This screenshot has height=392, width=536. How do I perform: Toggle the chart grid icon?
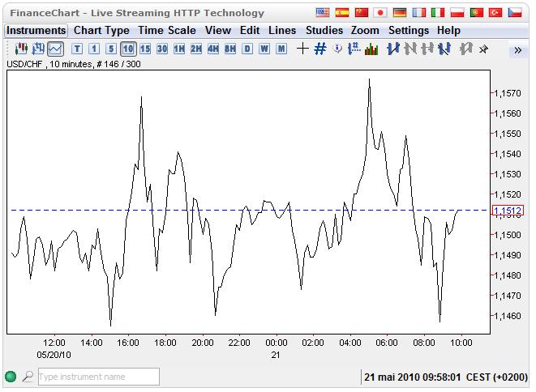[319, 49]
